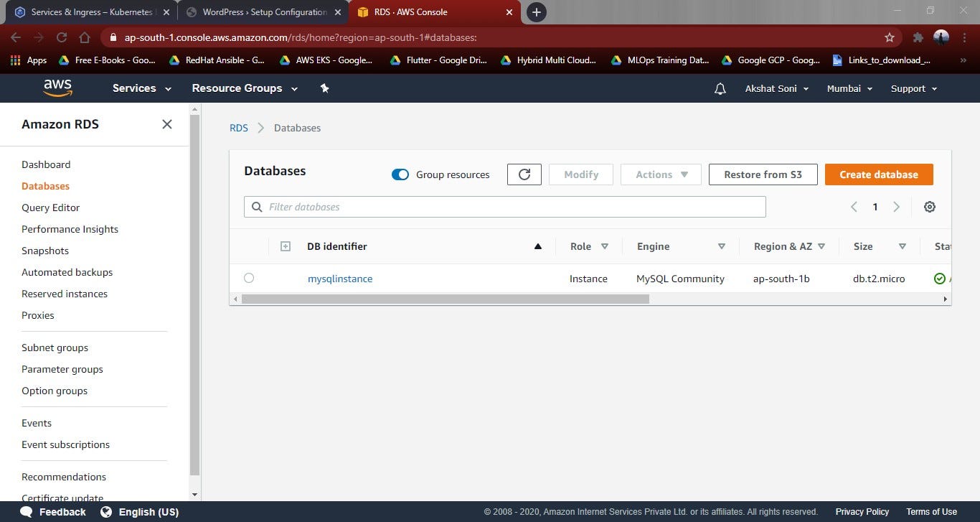Open Chrome profile avatar
Screen dimensions: 980x522
pyautogui.click(x=941, y=37)
